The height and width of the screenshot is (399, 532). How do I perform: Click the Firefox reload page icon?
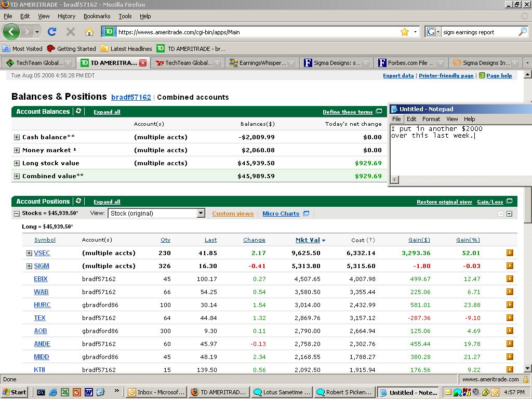[52, 32]
